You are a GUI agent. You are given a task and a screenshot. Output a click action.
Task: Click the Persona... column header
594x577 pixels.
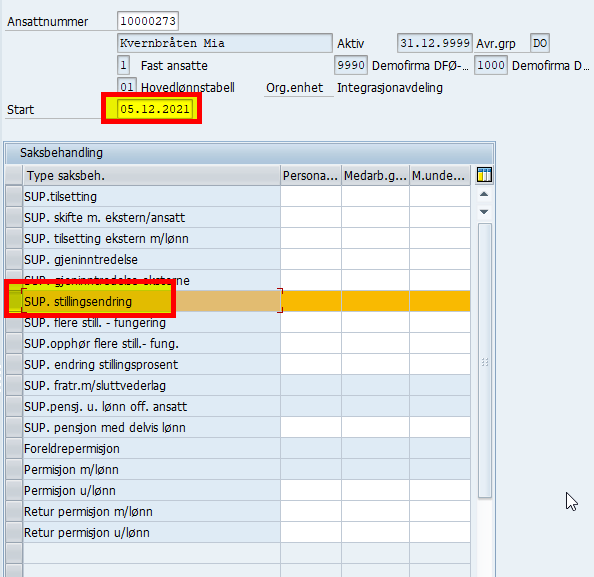pyautogui.click(x=311, y=175)
